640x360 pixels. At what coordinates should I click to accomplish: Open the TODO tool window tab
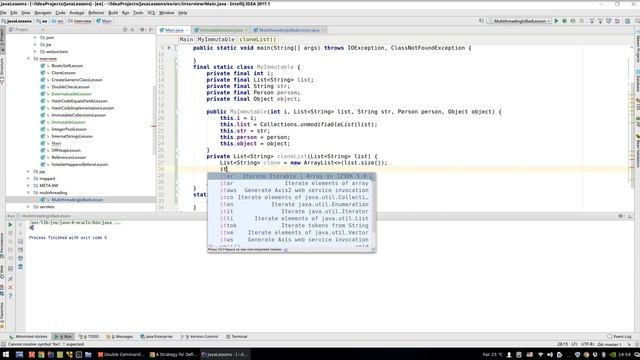point(89,337)
